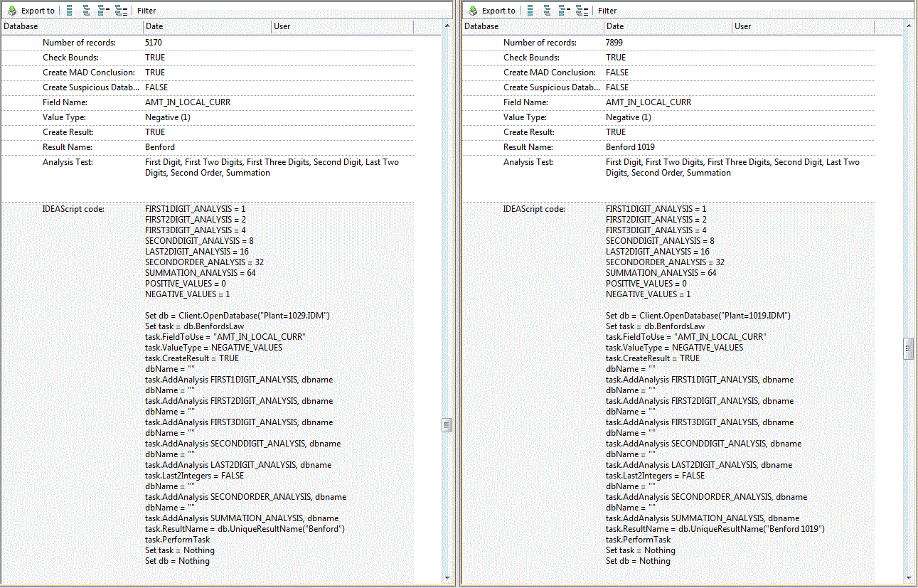Toggle the flat list view in right toolbar
This screenshot has width=918, height=588.
(x=530, y=10)
